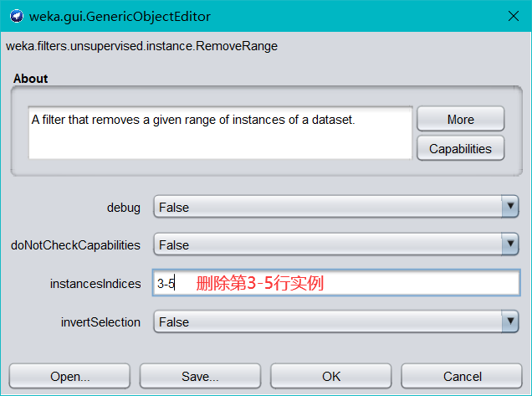Viewport: 532px width, 396px height.
Task: Click the Open... button
Action: coord(69,376)
